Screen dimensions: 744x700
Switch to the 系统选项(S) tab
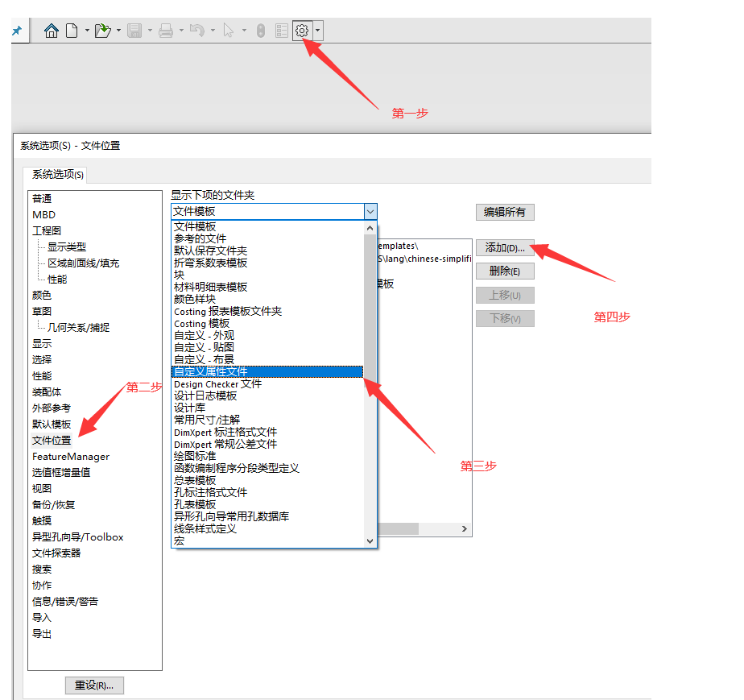[58, 174]
